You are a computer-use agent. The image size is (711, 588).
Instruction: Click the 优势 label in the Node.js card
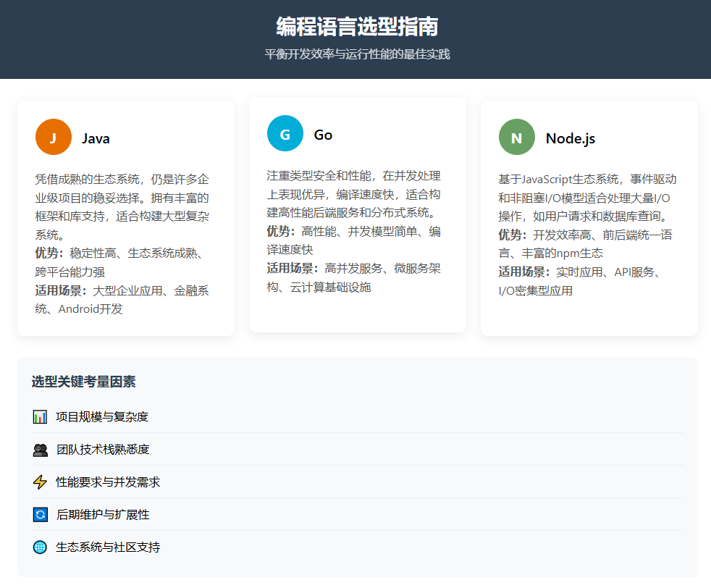pyautogui.click(x=513, y=235)
